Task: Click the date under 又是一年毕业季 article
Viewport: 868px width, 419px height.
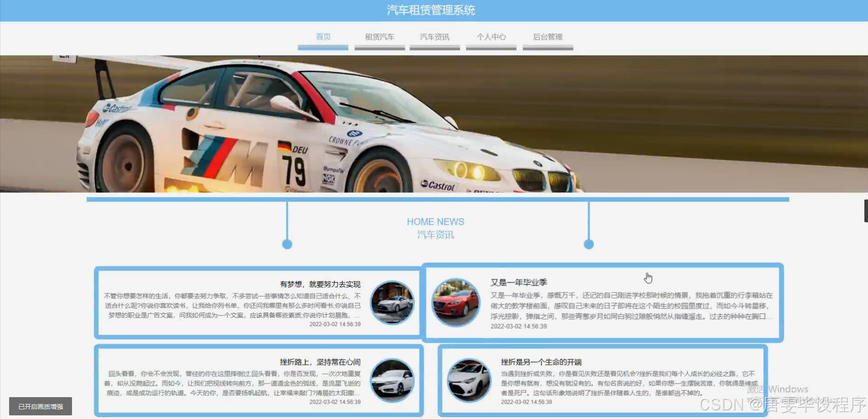Action: coord(518,326)
